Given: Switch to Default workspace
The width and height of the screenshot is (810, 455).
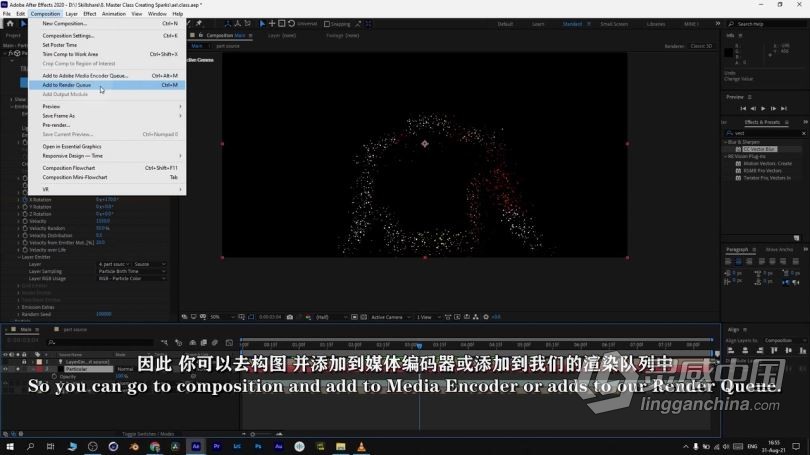Looking at the screenshot, I should click(x=505, y=24).
